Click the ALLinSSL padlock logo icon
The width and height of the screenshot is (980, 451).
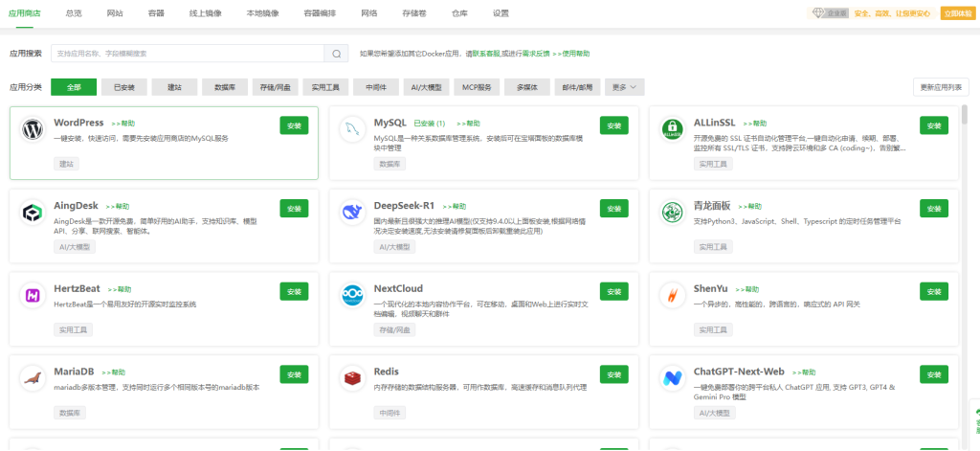click(x=672, y=129)
